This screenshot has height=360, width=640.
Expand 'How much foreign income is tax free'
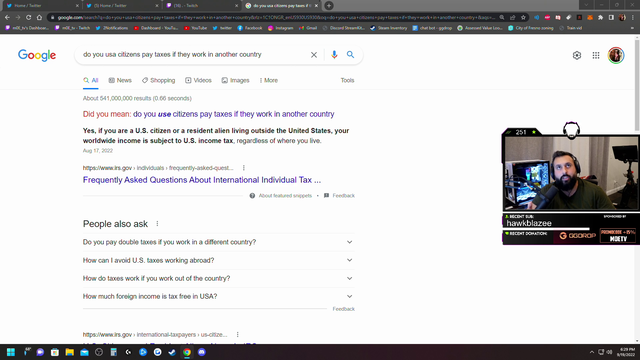(218, 296)
